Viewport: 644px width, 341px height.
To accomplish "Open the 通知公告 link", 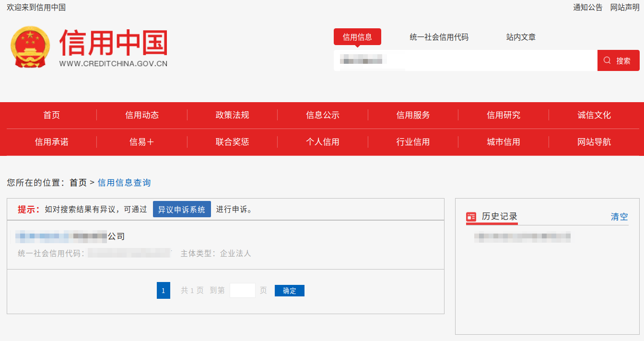I will click(x=588, y=7).
